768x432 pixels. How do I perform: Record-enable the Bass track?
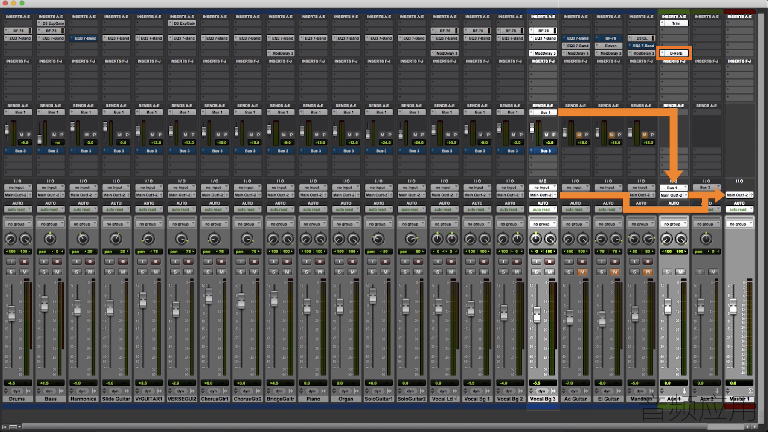tap(56, 262)
